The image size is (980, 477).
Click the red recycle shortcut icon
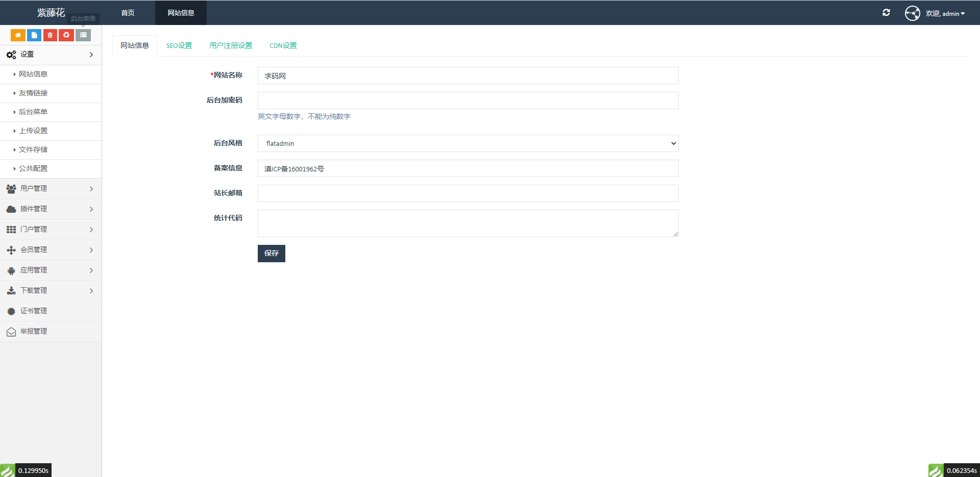[66, 35]
